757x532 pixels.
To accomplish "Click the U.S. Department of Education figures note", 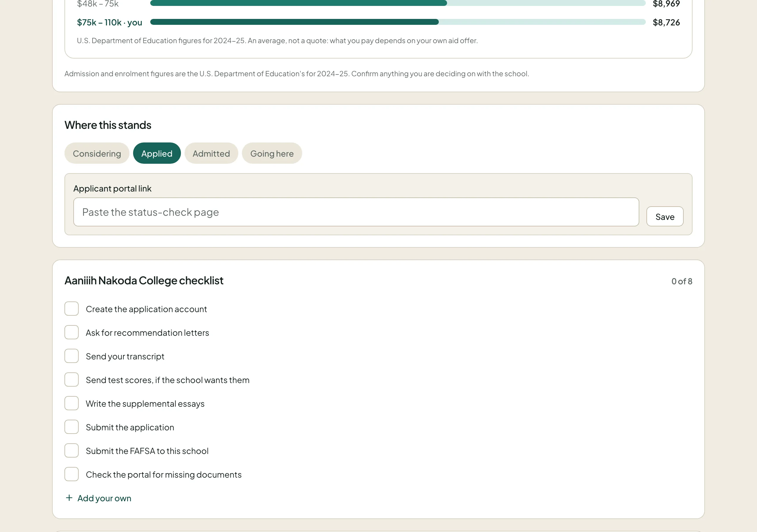I will 277,40.
